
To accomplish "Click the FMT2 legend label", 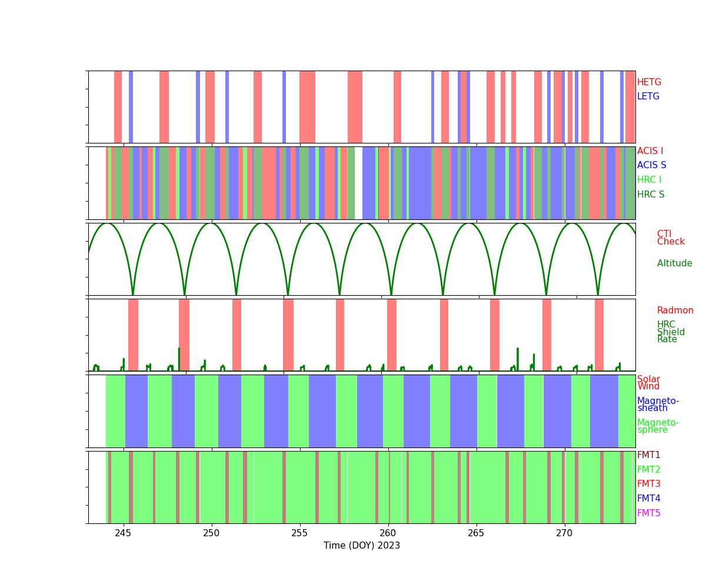I will 649,470.
